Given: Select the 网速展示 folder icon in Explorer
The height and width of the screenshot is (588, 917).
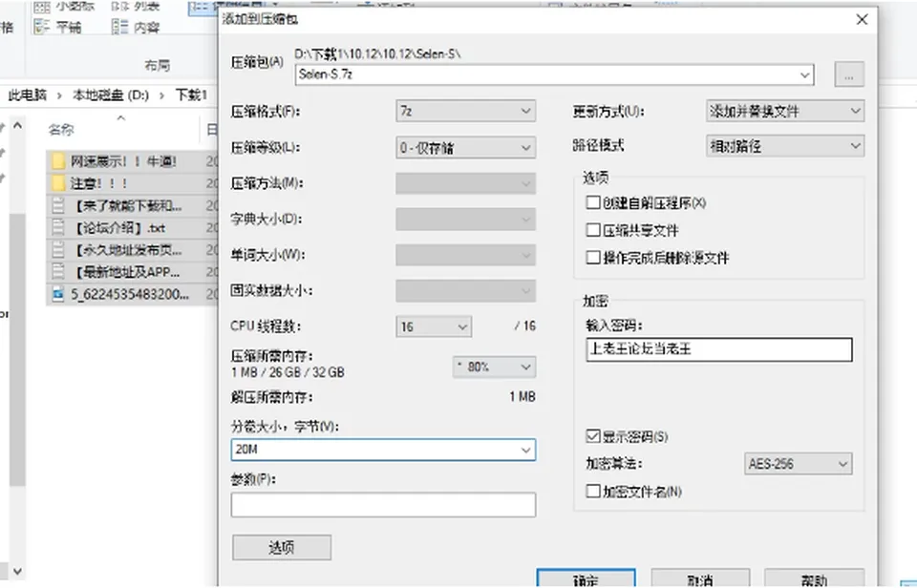Looking at the screenshot, I should (58, 161).
